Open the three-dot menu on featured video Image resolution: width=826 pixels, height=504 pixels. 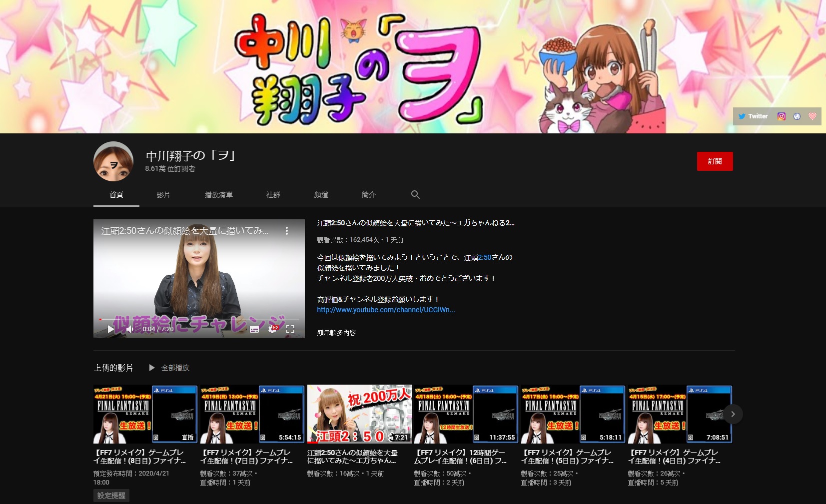pyautogui.click(x=287, y=231)
